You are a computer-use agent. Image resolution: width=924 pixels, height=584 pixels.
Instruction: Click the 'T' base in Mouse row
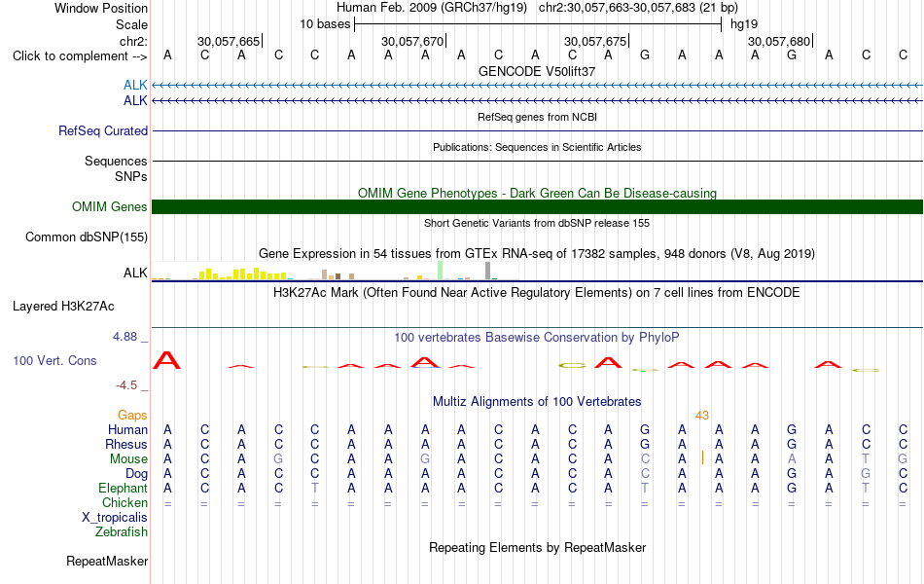(866, 459)
